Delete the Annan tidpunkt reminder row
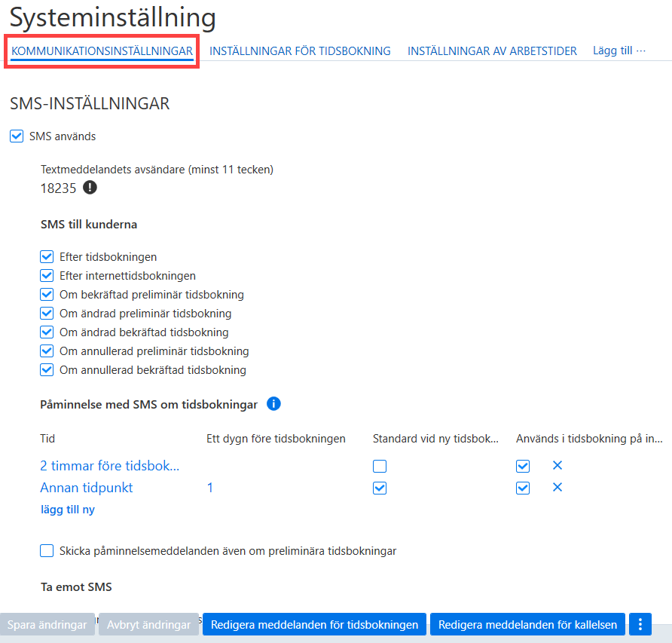Screen dimensions: 672x643 pyautogui.click(x=557, y=487)
